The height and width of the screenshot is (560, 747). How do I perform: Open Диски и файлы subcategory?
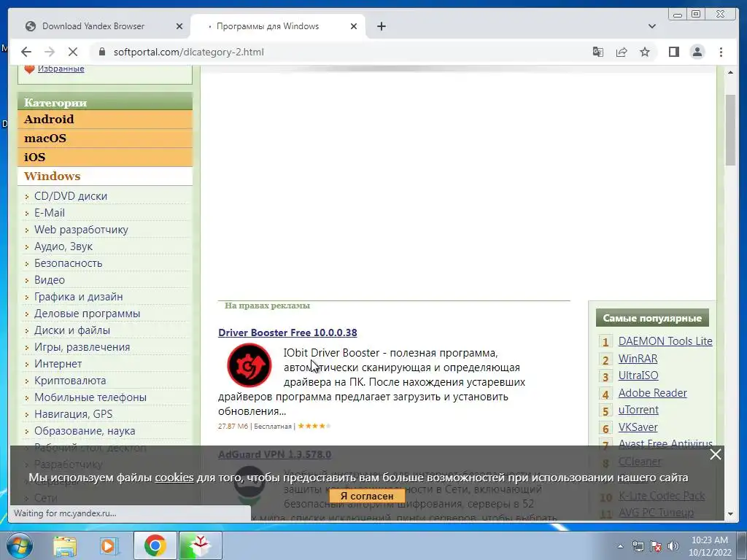[x=72, y=330]
